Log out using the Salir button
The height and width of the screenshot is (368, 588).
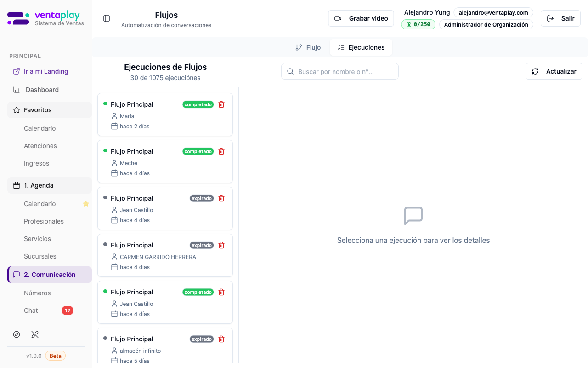(560, 18)
